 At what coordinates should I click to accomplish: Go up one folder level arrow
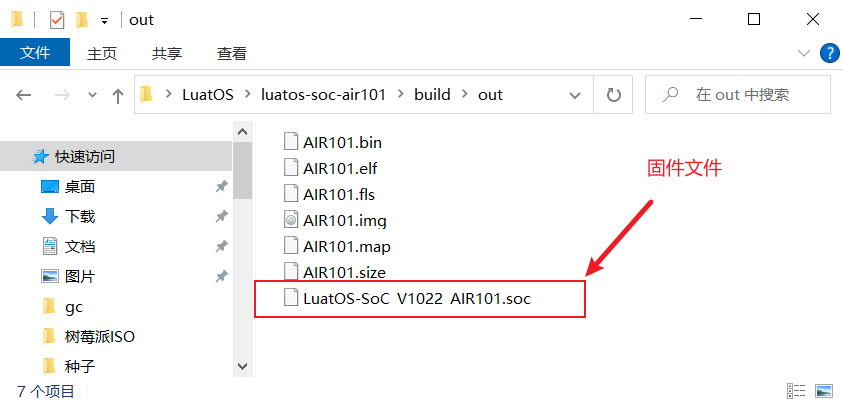click(118, 95)
